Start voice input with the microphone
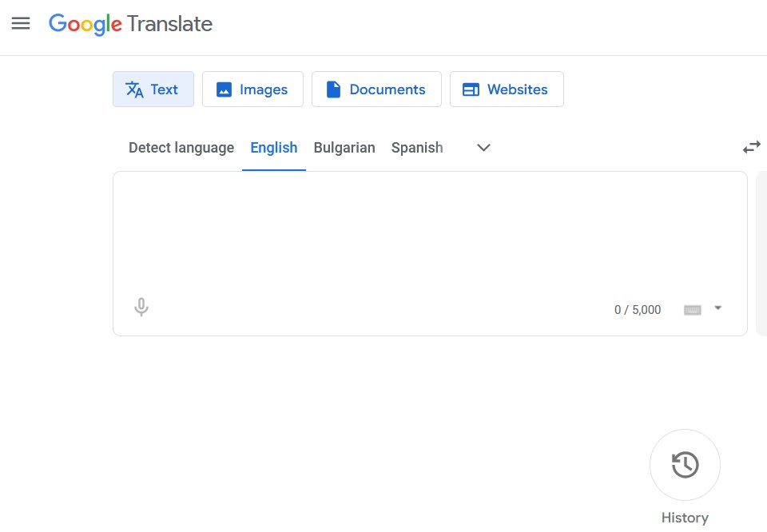 [x=141, y=308]
